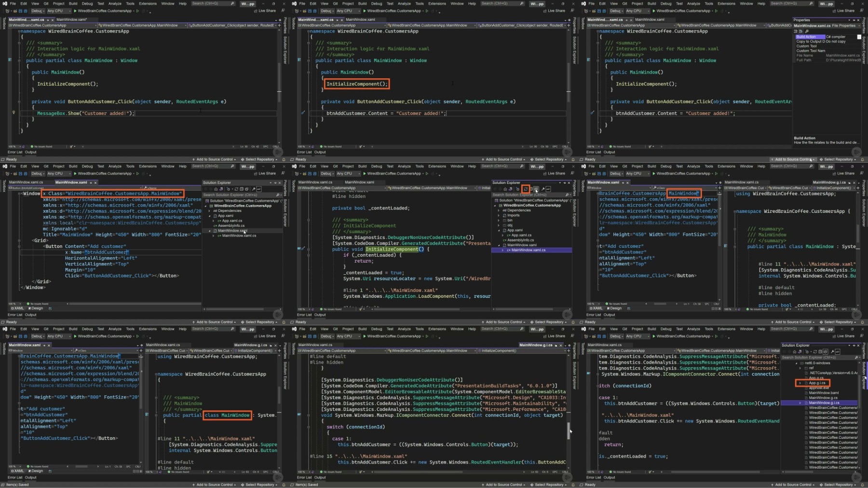Click Start Without Debugging icon in the Properties-panel window
This screenshot has height=488, width=868.
(716, 11)
